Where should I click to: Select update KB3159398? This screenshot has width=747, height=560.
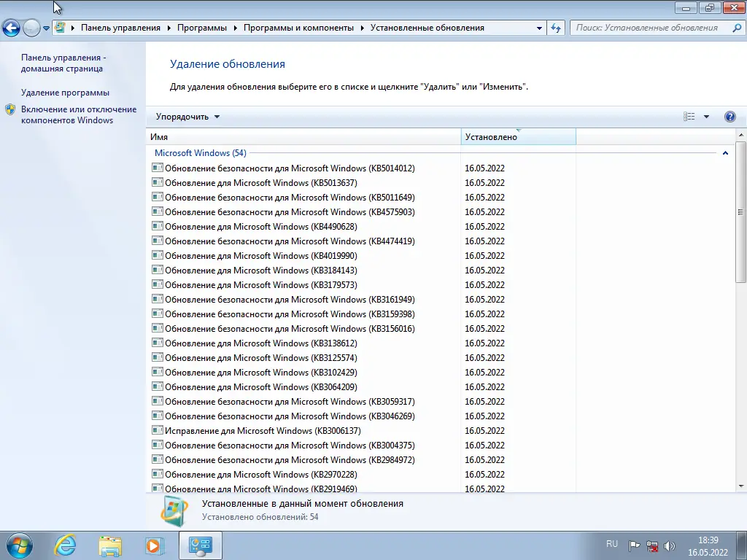(290, 314)
